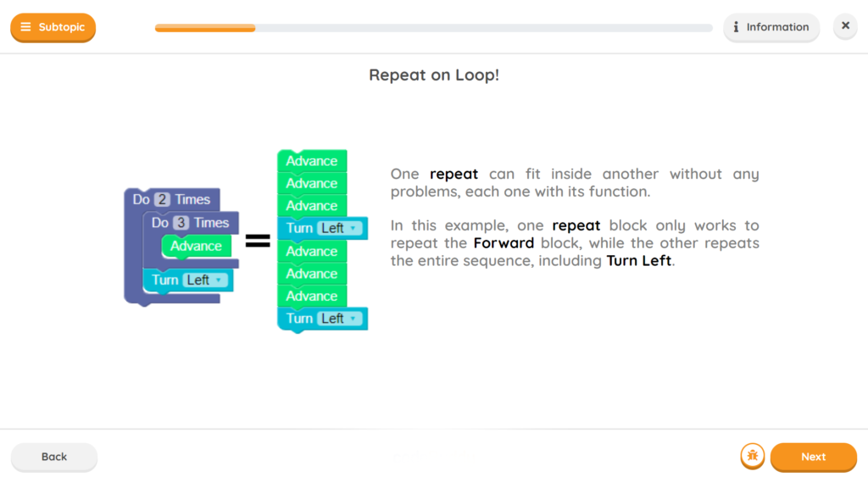Click the Advance block inside Do 3 Times
Viewport: 868px width, 488px height.
(x=196, y=247)
